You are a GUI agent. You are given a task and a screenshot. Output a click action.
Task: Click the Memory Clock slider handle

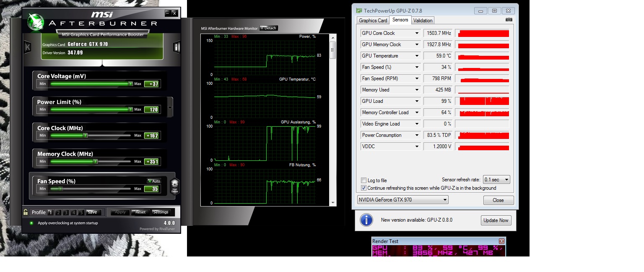(96, 161)
